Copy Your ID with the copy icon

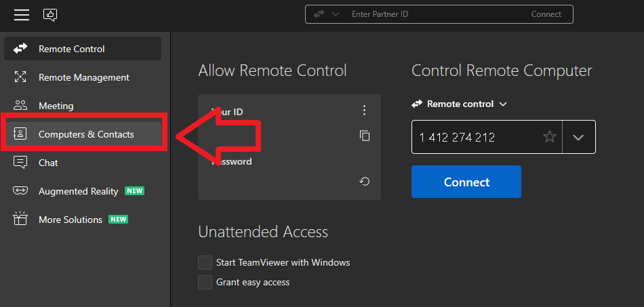pyautogui.click(x=365, y=136)
